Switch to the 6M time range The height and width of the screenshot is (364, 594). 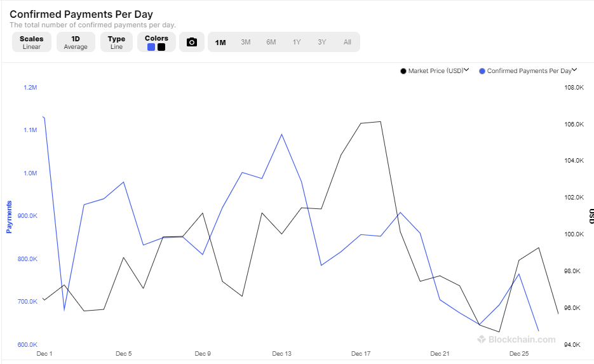point(271,43)
